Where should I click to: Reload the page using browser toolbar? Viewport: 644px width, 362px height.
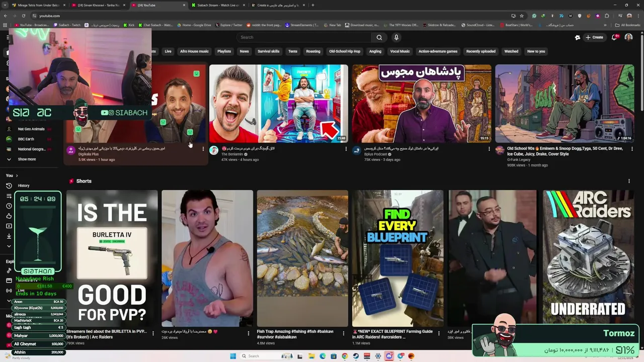point(23,16)
